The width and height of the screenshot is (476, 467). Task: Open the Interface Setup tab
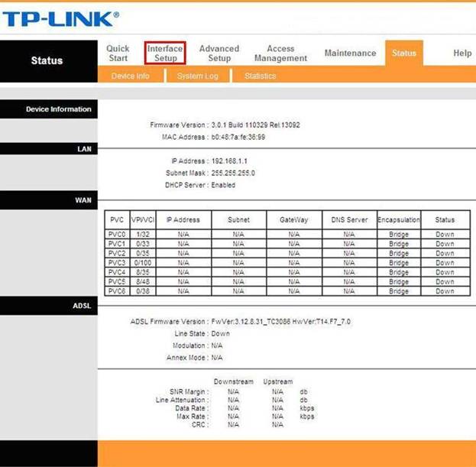pos(165,54)
